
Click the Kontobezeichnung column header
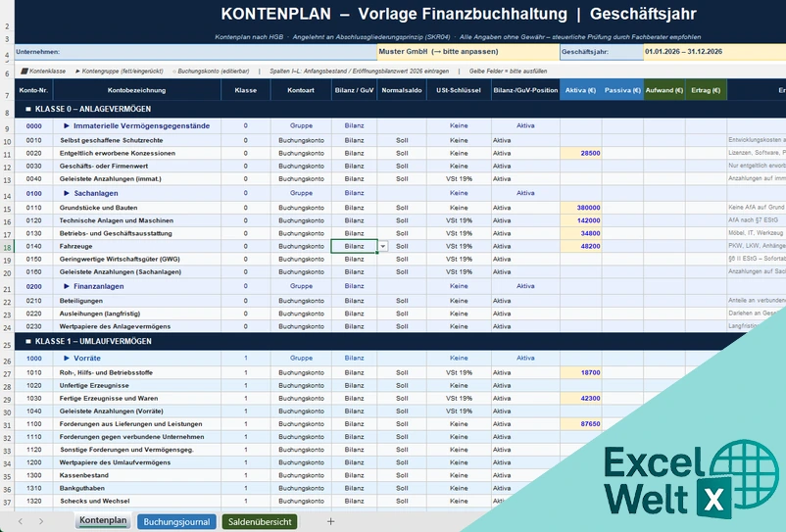click(x=136, y=90)
